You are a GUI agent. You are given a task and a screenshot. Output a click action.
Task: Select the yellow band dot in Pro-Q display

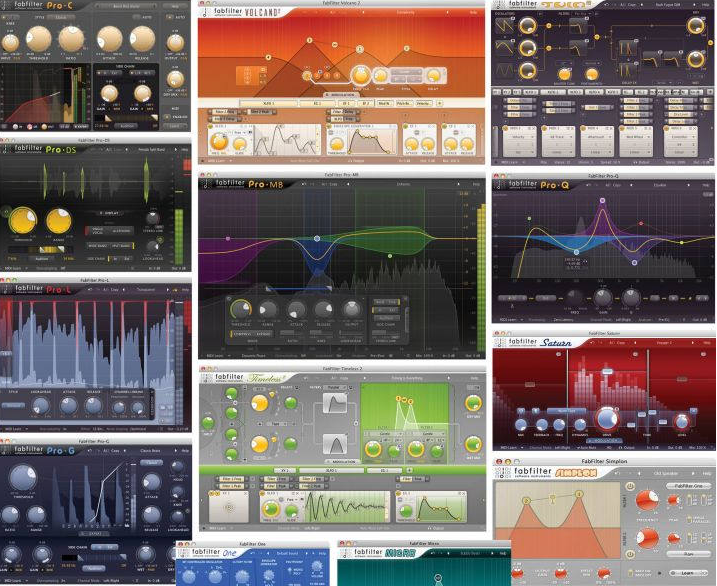point(681,242)
